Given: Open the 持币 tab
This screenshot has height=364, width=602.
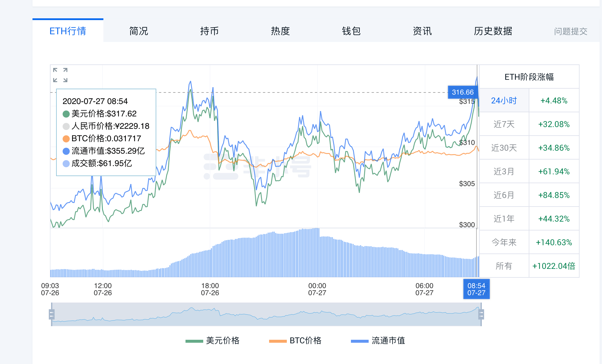Looking at the screenshot, I should [209, 31].
